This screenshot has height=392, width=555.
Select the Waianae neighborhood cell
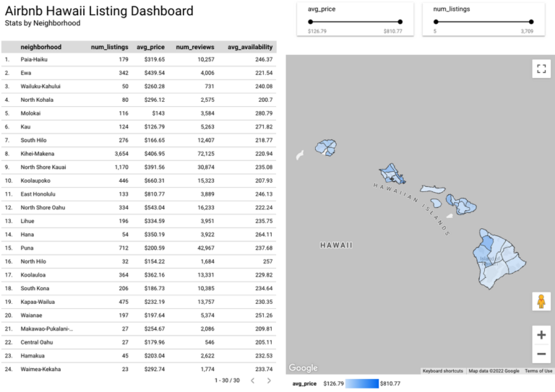pyautogui.click(x=31, y=315)
